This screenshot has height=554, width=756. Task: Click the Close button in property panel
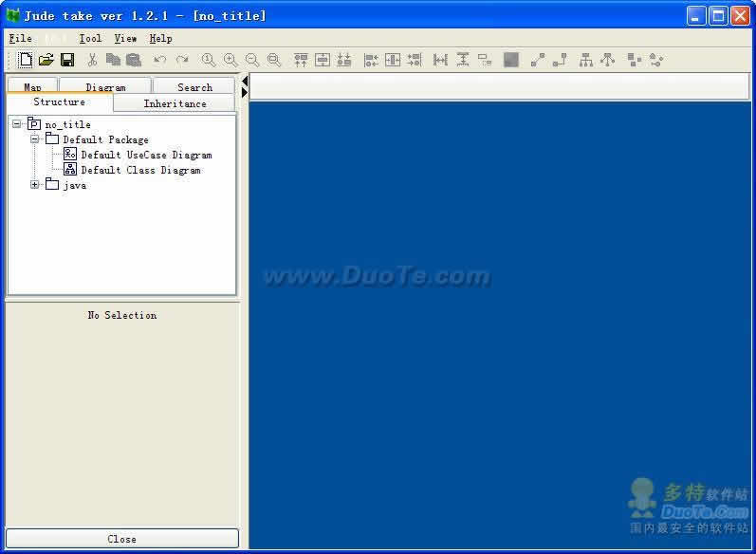point(122,539)
